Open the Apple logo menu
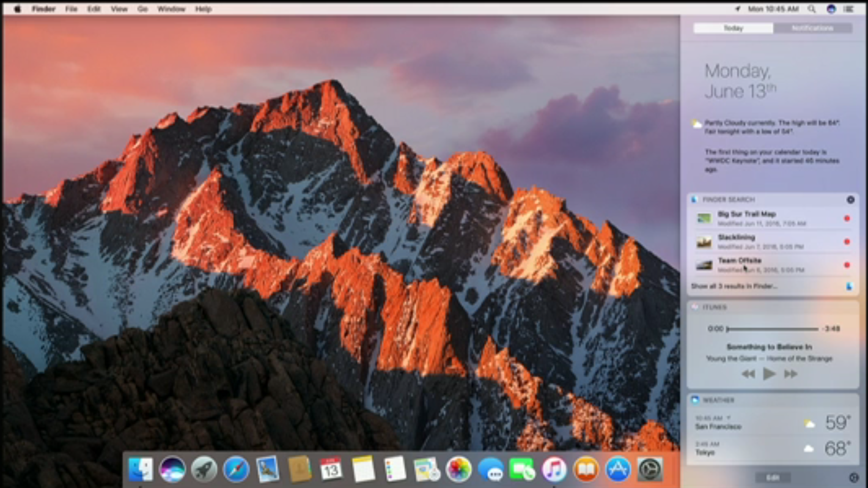This screenshot has height=488, width=868. (x=17, y=9)
